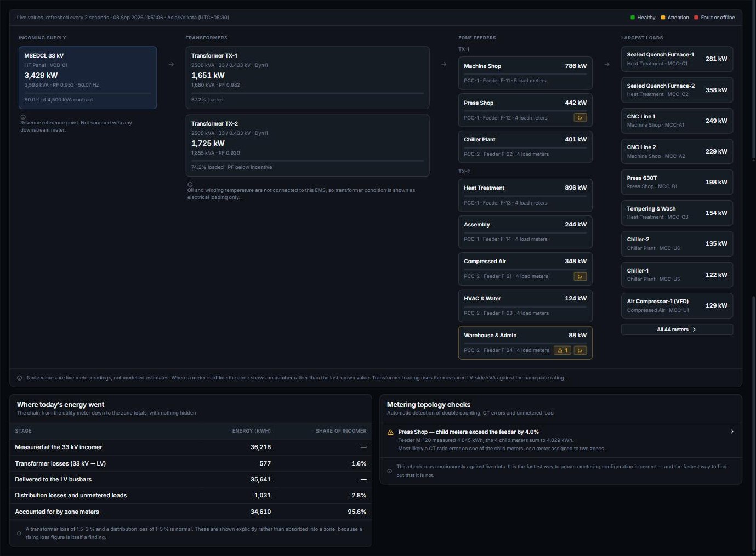Click red Fault or offline legend dot
756x556 pixels.
[x=696, y=18]
